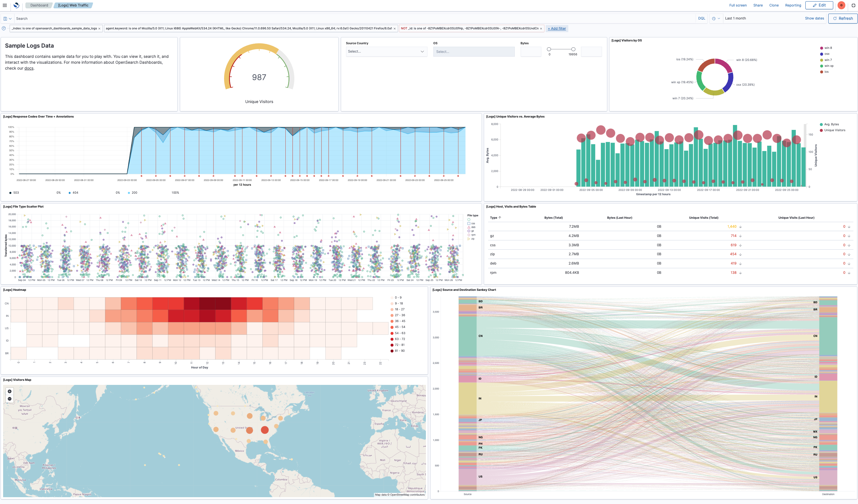The image size is (858, 504).
Task: Toggle the win 8 legend entry
Action: [826, 48]
